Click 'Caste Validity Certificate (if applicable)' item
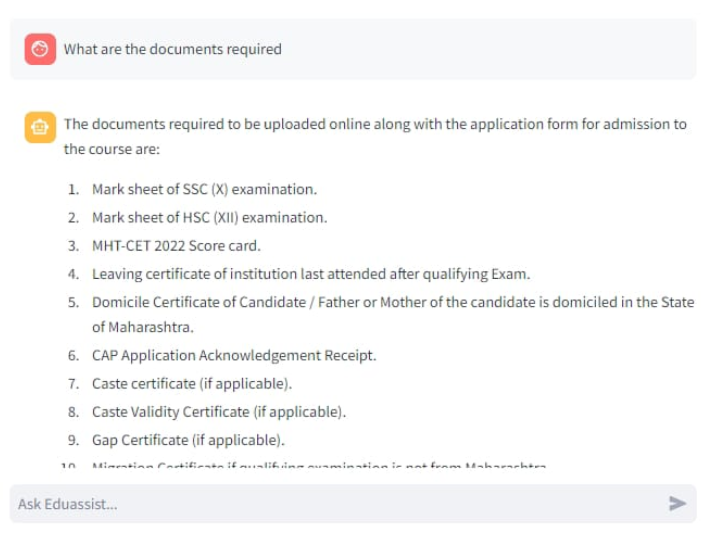Image resolution: width=728 pixels, height=547 pixels. pos(219,412)
